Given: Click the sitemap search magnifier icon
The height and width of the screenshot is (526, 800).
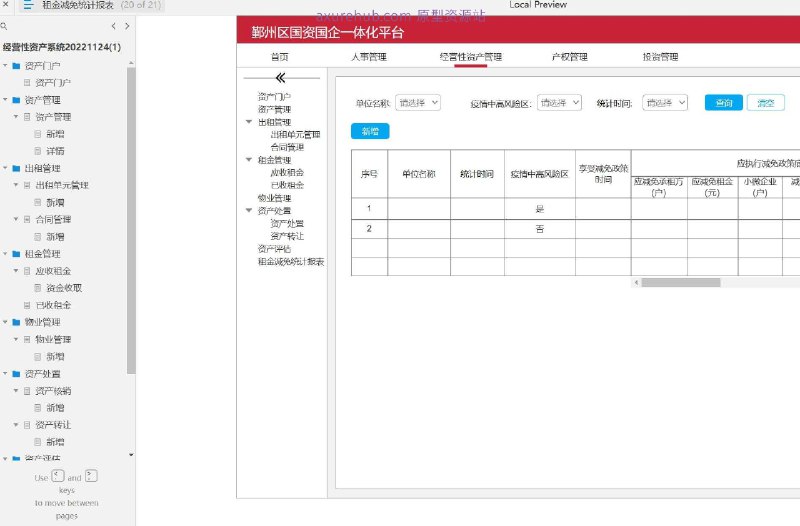Looking at the screenshot, I should (x=4, y=26).
